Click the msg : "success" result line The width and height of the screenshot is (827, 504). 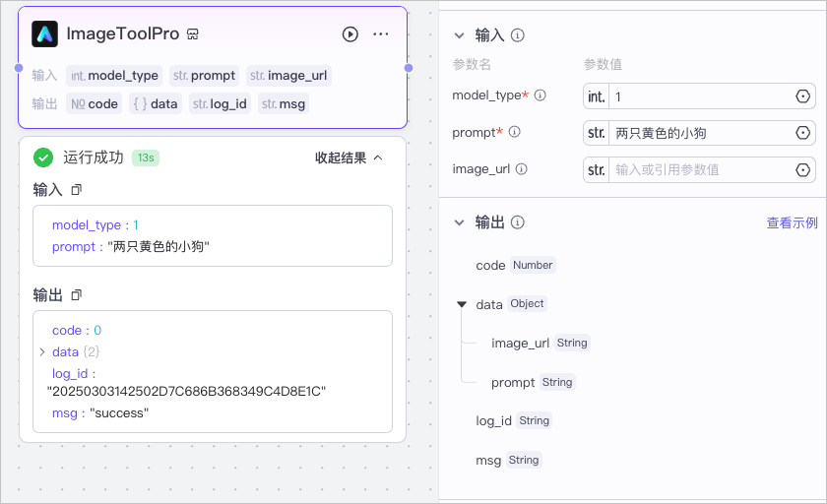click(x=100, y=413)
